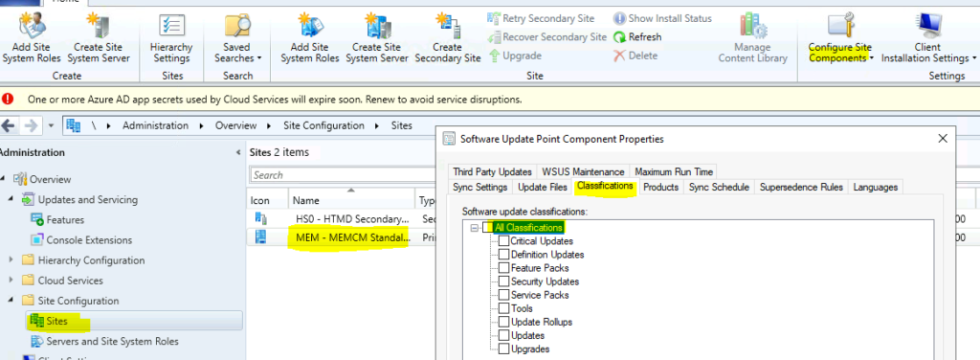Screen dimensions: 980x360
Task: Click the navigation Forward arrow
Action: [x=30, y=125]
